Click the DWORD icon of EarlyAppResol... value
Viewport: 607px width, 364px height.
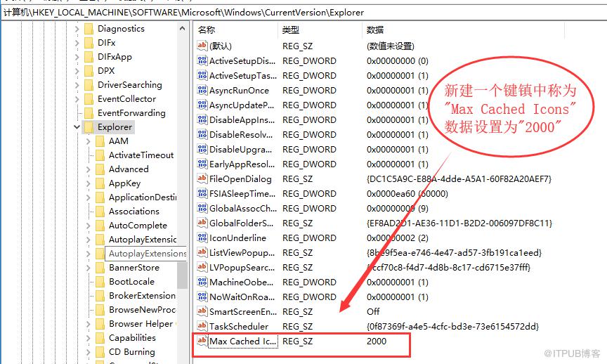click(x=202, y=164)
